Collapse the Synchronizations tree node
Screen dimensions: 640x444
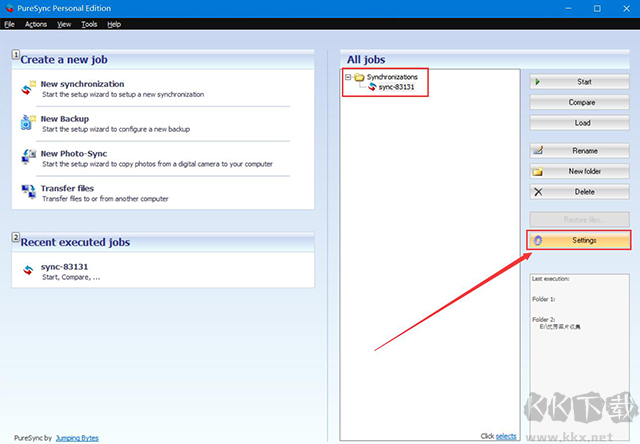pyautogui.click(x=348, y=77)
